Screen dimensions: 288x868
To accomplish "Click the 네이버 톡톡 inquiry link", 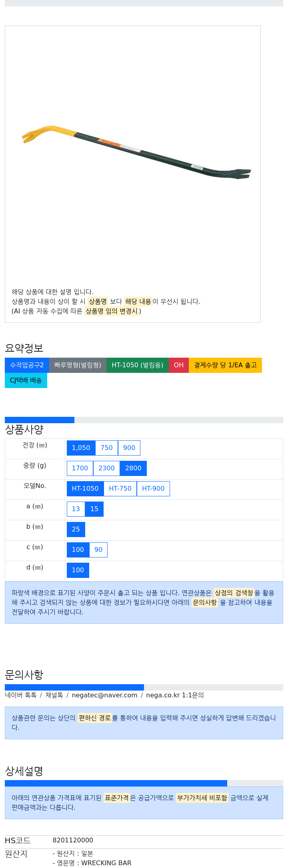I will (x=21, y=695).
